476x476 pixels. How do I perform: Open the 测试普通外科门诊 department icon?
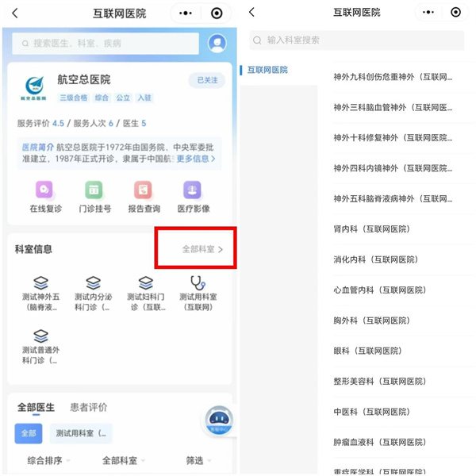[40, 336]
